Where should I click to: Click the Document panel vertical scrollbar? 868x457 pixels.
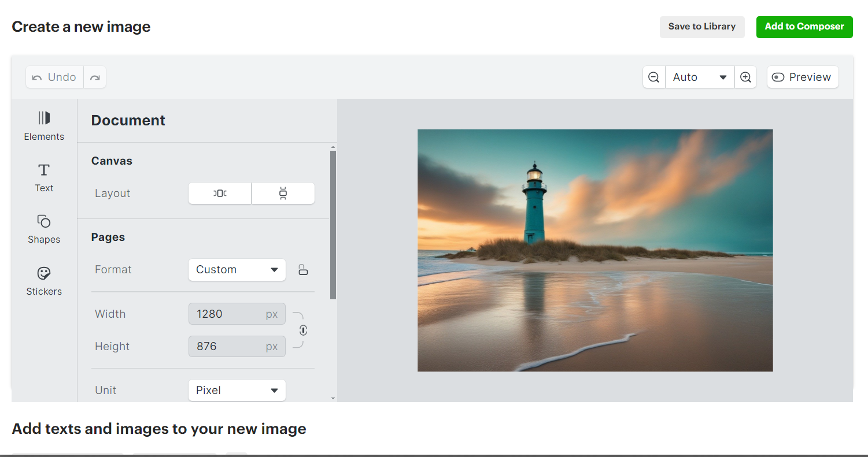333,225
